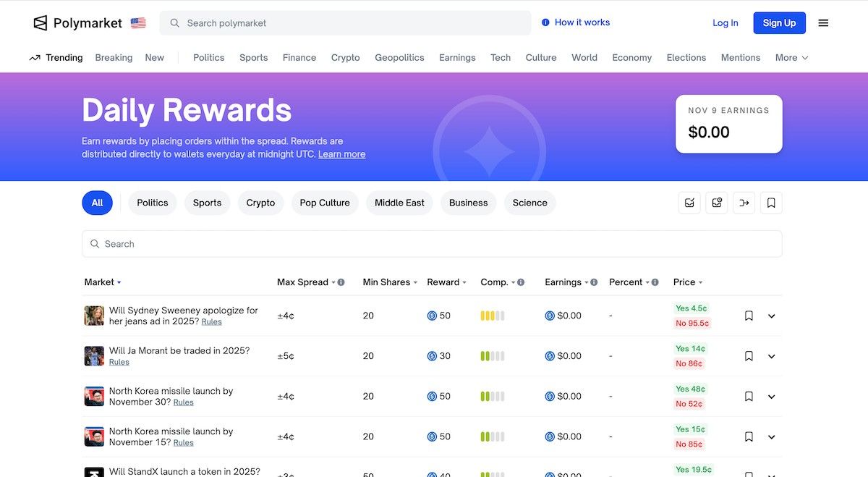868x477 pixels.
Task: Open the hamburger menu icon
Action: 823,23
